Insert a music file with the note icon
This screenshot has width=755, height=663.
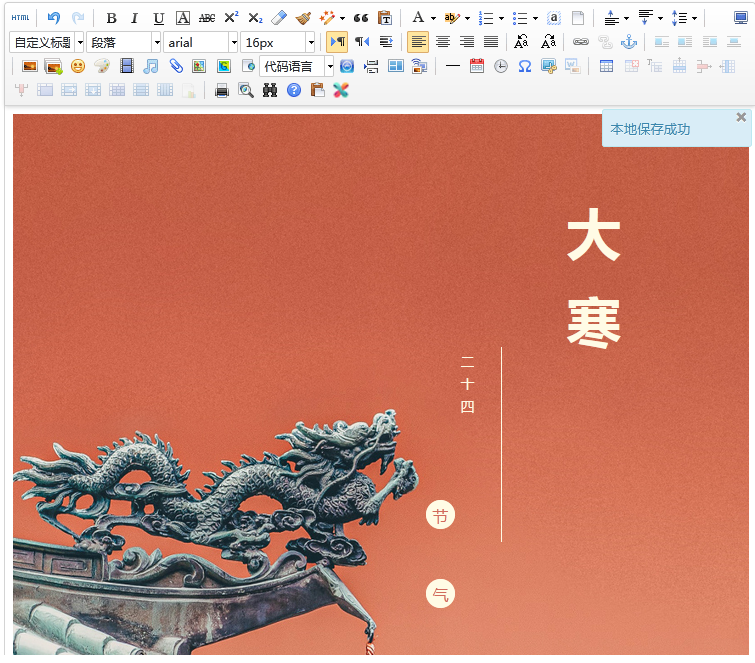pos(151,66)
